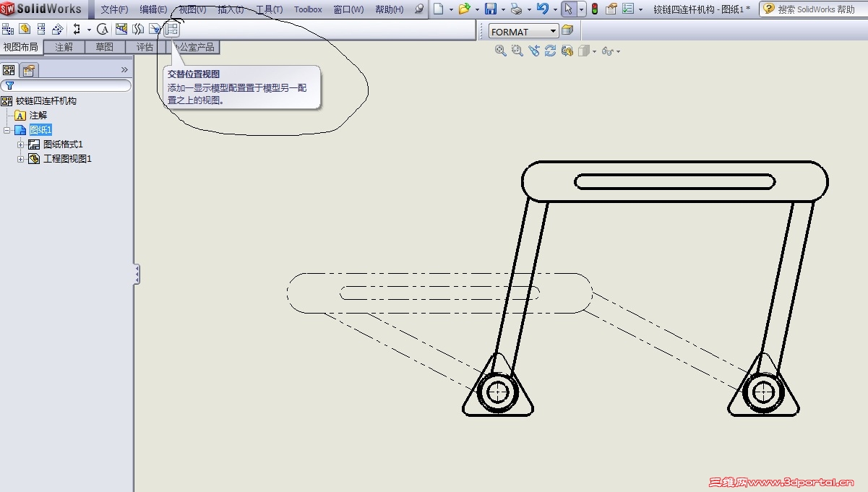Click the Rebuild traffic light icon
This screenshot has height=492, width=868.
click(x=595, y=9)
